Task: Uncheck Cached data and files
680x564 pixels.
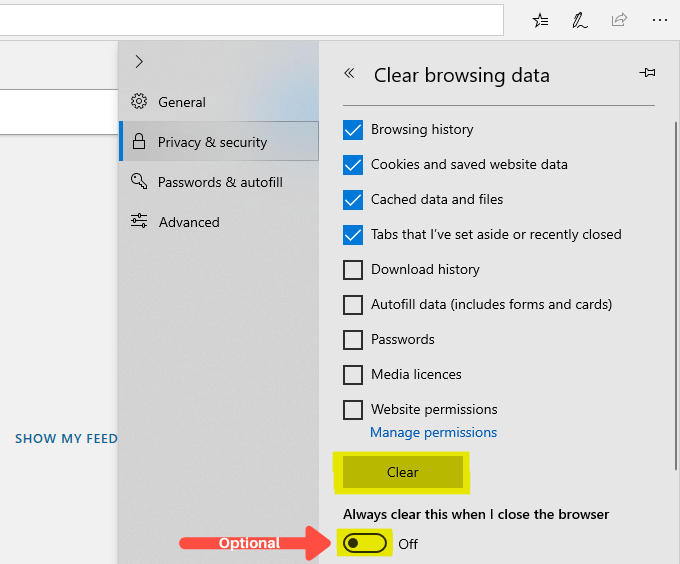Action: pyautogui.click(x=353, y=200)
